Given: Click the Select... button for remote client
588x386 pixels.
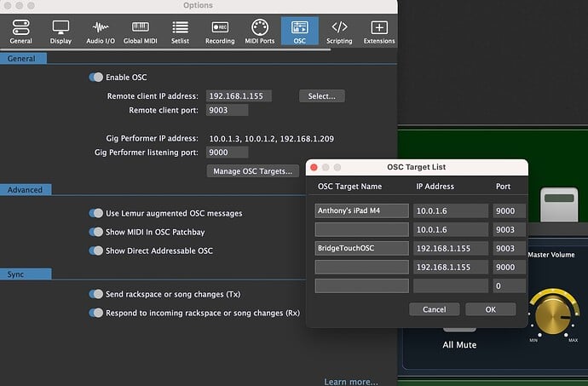Looking at the screenshot, I should (x=322, y=96).
